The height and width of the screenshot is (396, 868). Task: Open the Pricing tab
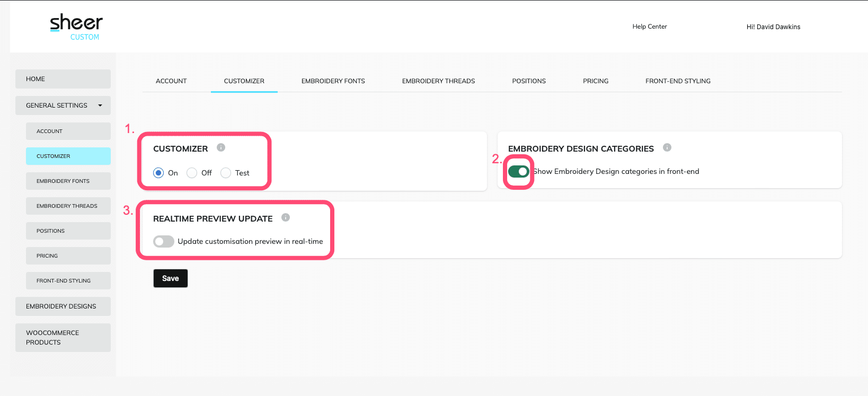pyautogui.click(x=596, y=81)
